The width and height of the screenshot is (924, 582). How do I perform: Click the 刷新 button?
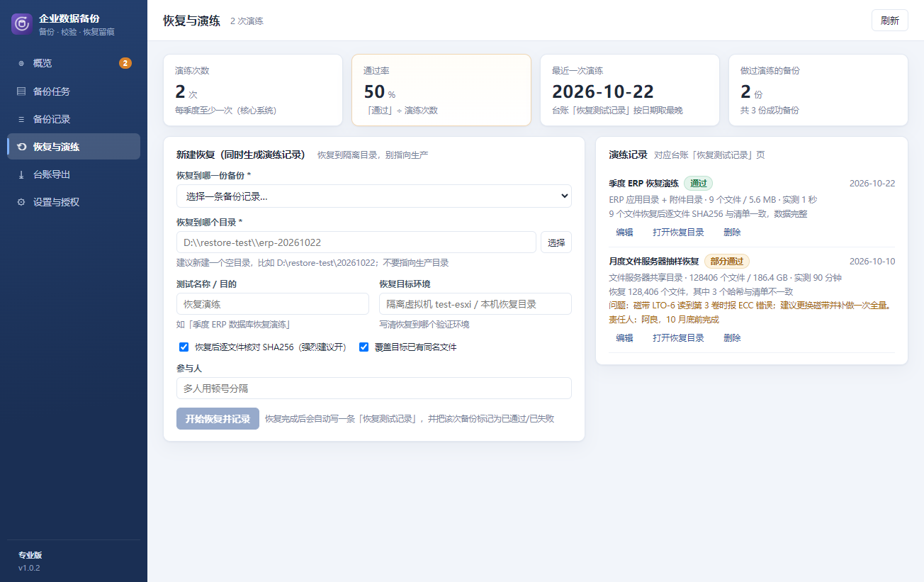(x=890, y=21)
